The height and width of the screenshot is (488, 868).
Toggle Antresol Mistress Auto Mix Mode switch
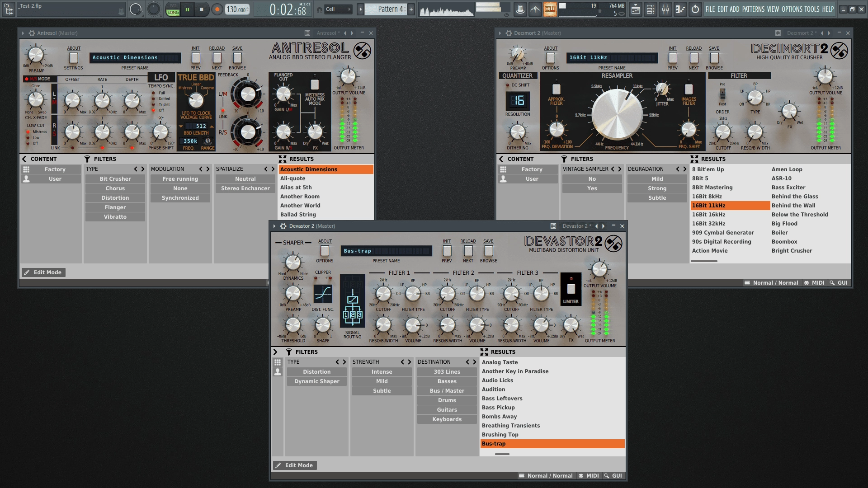(315, 84)
